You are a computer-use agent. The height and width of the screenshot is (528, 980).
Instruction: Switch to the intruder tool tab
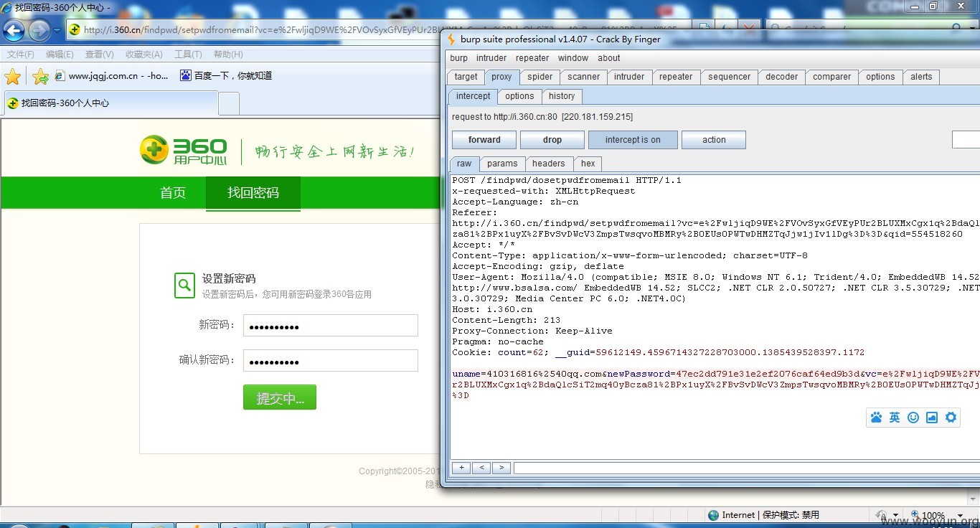pos(629,77)
